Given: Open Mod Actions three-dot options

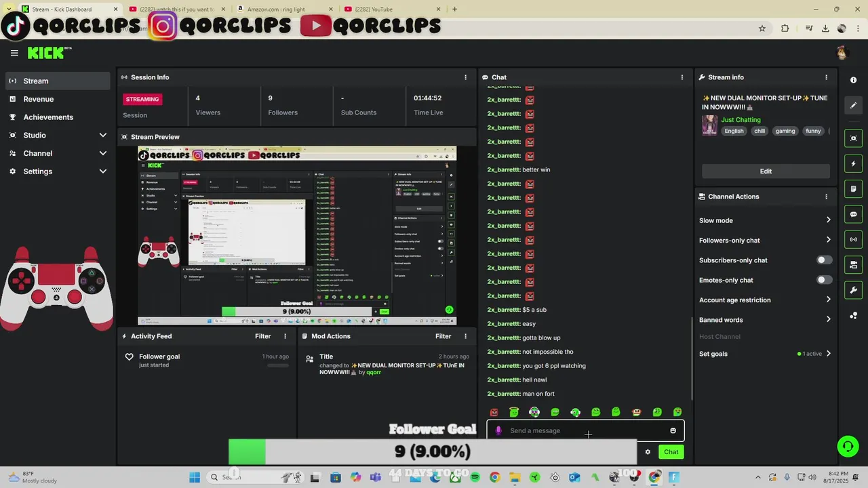Looking at the screenshot, I should [x=465, y=336].
